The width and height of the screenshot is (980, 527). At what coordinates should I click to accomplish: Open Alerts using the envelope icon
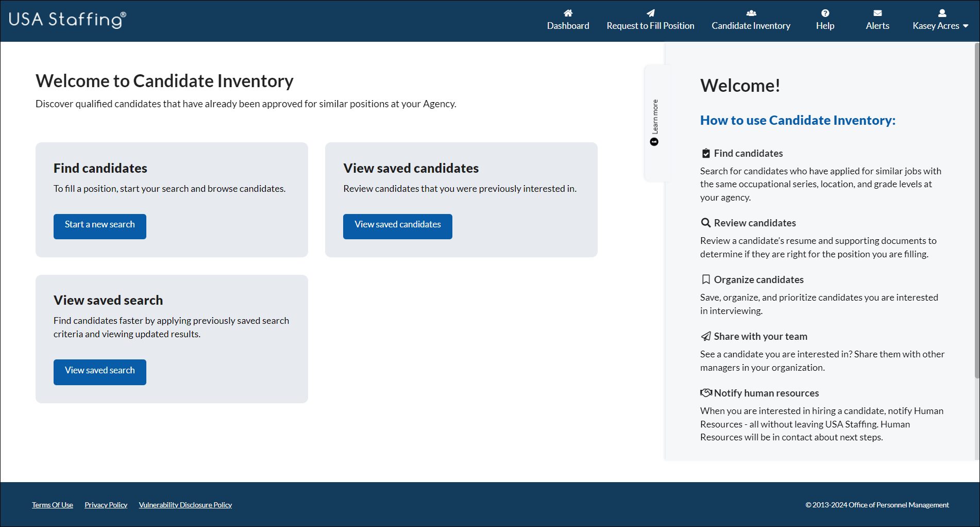tap(877, 12)
